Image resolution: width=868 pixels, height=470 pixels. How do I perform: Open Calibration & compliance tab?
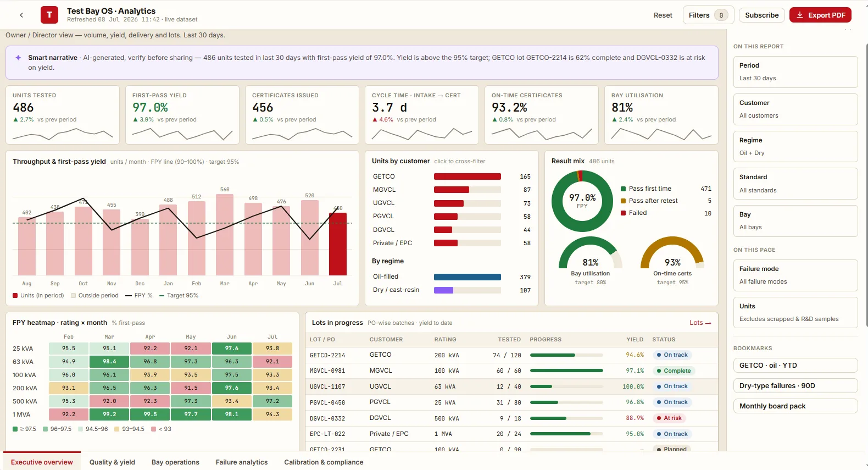click(x=324, y=462)
